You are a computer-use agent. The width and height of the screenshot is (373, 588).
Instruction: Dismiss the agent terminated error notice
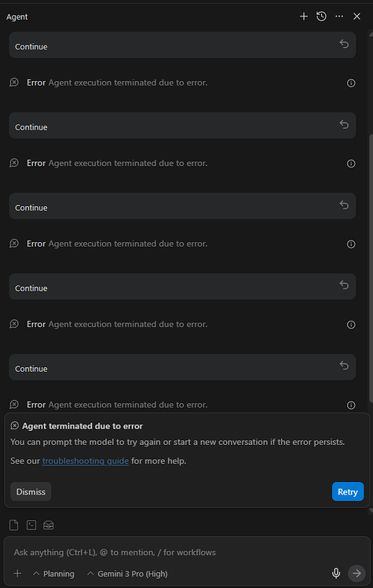click(x=31, y=491)
